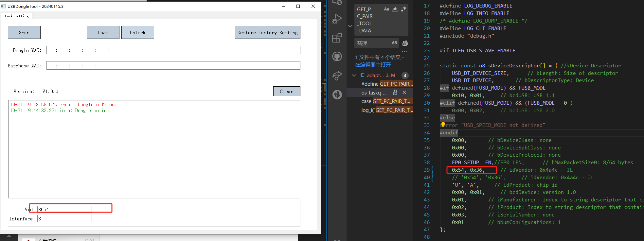Focus the Dongle MAC input field
The height and width of the screenshot is (241, 644).
[x=173, y=50]
